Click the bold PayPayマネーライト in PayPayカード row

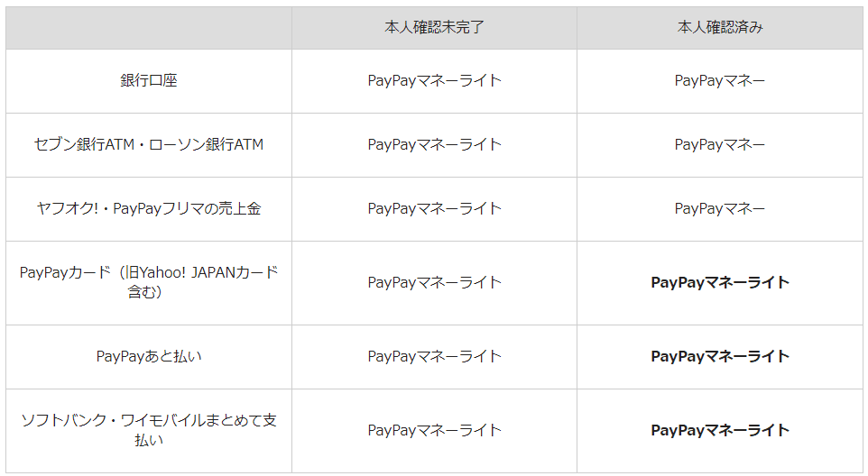[x=720, y=282]
